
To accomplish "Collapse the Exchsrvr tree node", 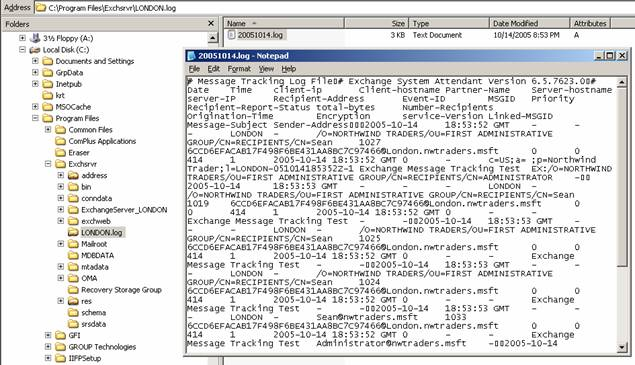I will pos(48,164).
